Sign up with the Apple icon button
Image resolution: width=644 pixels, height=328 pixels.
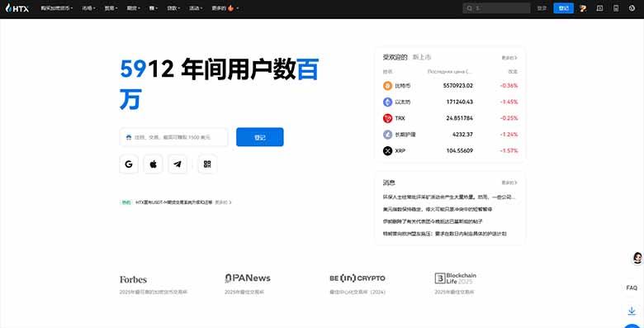point(154,164)
